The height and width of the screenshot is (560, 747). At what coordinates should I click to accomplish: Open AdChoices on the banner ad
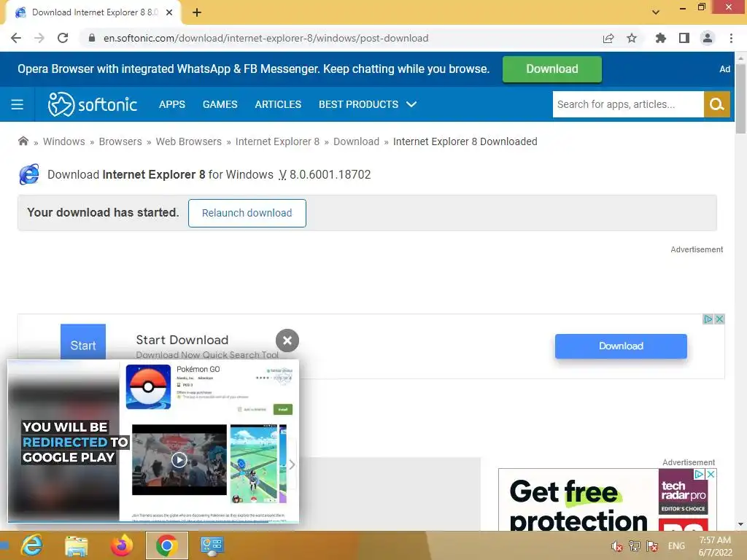pos(708,319)
